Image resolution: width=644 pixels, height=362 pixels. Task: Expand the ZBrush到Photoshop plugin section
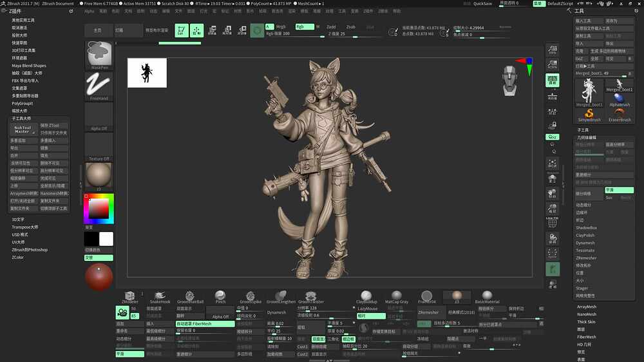click(x=30, y=249)
